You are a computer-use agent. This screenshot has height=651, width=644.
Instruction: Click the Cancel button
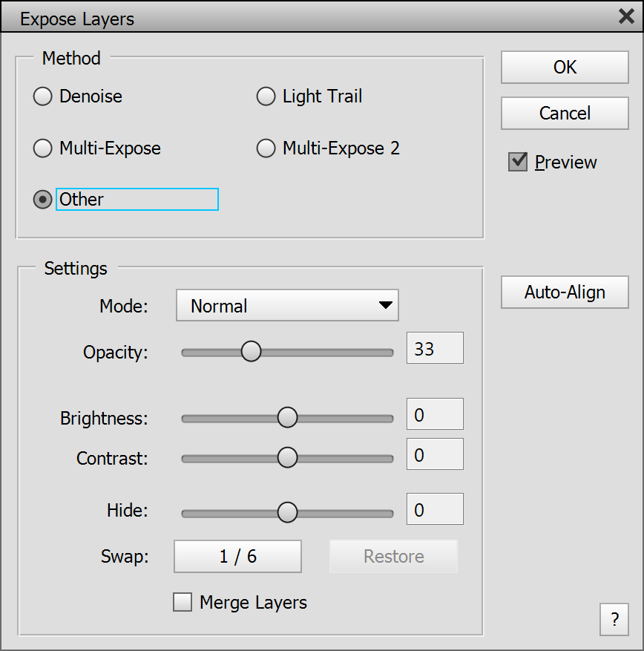pyautogui.click(x=565, y=113)
